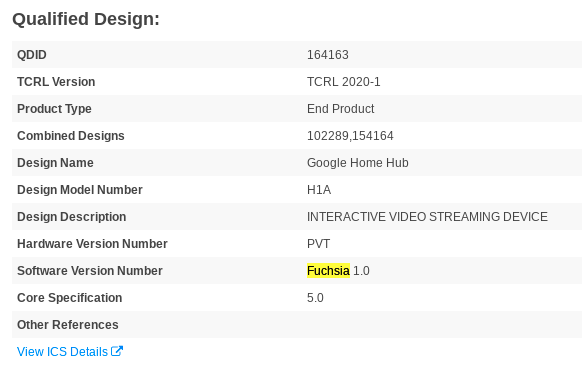This screenshot has height=378, width=582.
Task: Click the Qualified Design heading
Action: (x=86, y=19)
